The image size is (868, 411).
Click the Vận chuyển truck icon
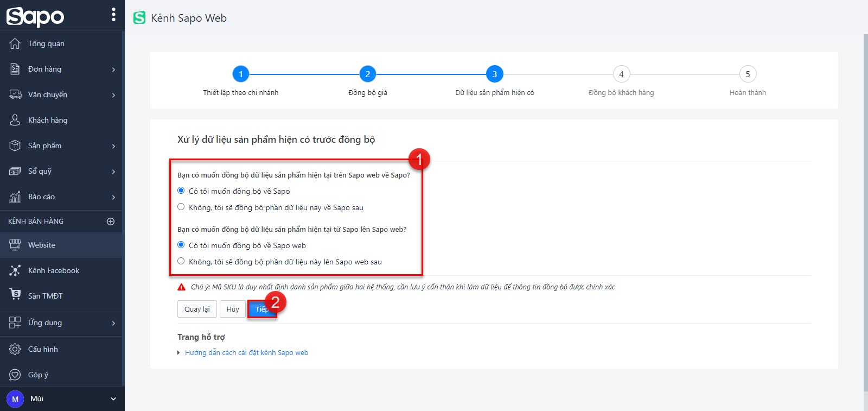pos(15,94)
